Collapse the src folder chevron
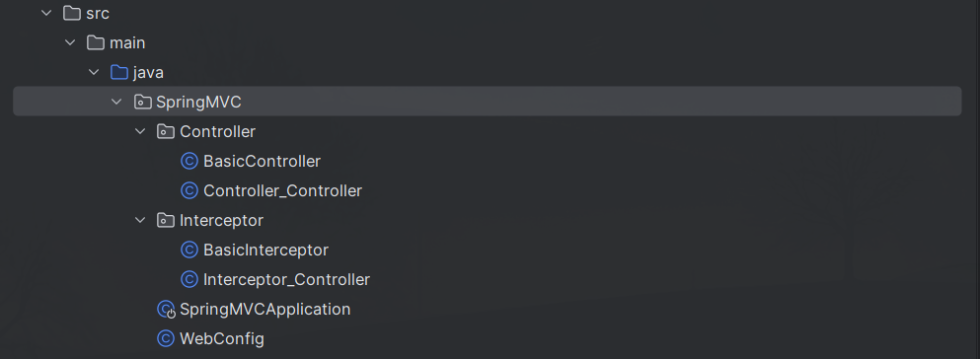Screen dimensions: 980x359 click(x=46, y=13)
